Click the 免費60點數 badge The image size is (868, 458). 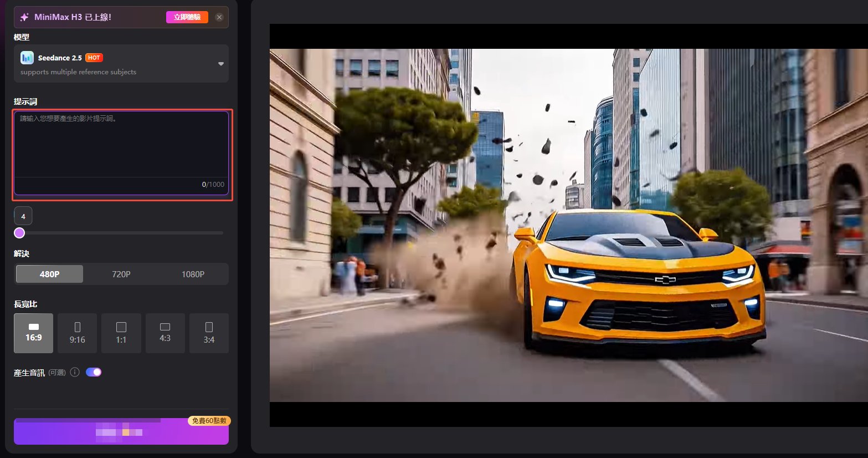pos(209,421)
